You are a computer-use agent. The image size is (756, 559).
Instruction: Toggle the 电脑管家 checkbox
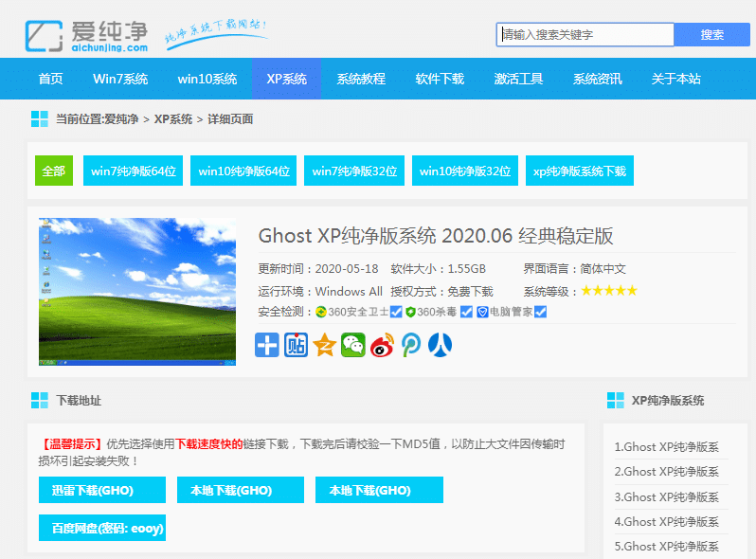541,312
